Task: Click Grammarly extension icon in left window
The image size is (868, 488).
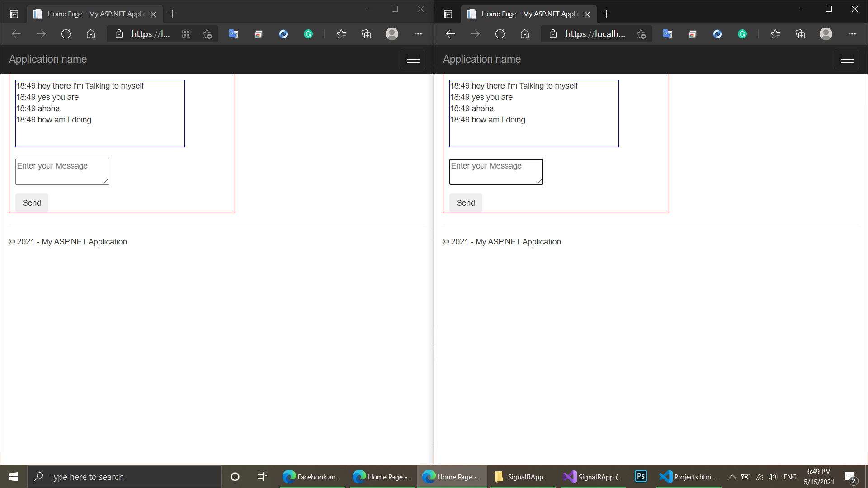Action: coord(308,34)
